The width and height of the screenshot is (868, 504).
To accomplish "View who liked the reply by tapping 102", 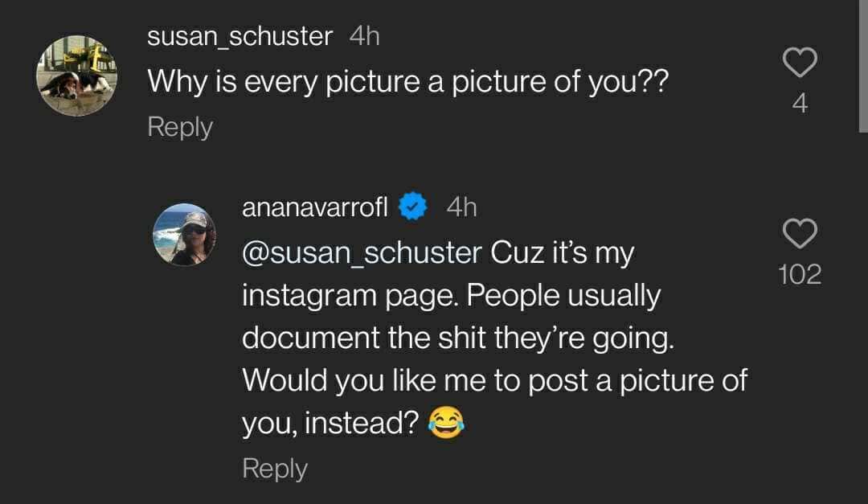I will pos(801,274).
